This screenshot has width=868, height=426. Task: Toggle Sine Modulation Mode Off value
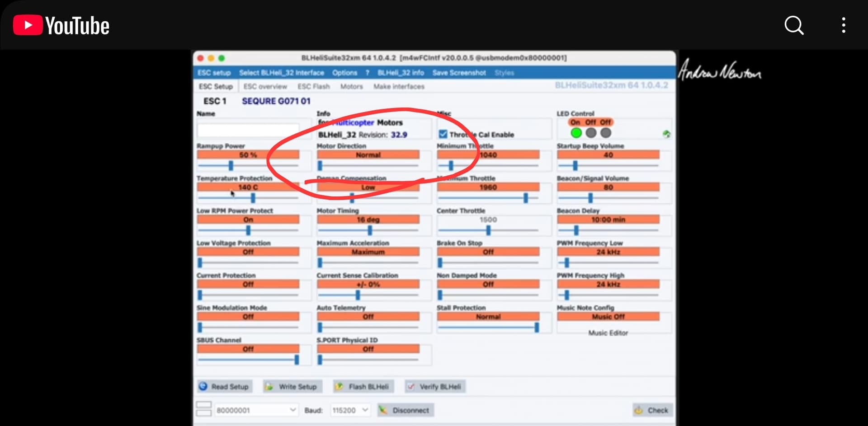click(248, 317)
